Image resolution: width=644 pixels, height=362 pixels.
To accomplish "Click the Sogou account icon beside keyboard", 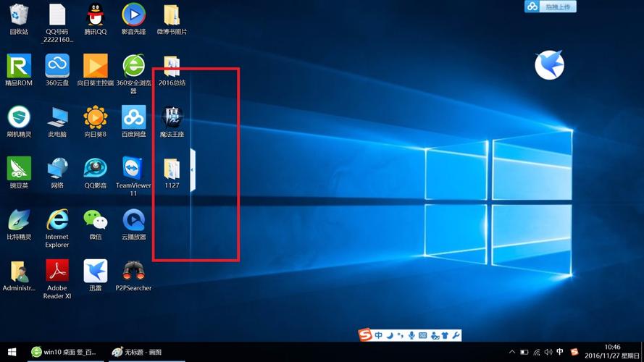I will tap(435, 336).
